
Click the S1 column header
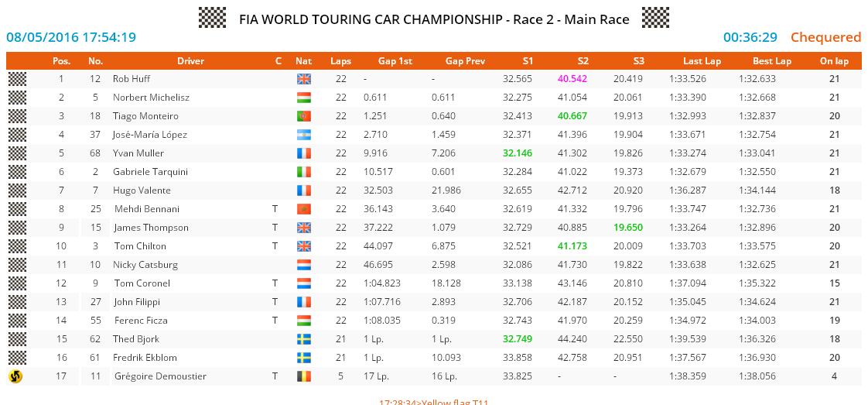click(x=528, y=61)
